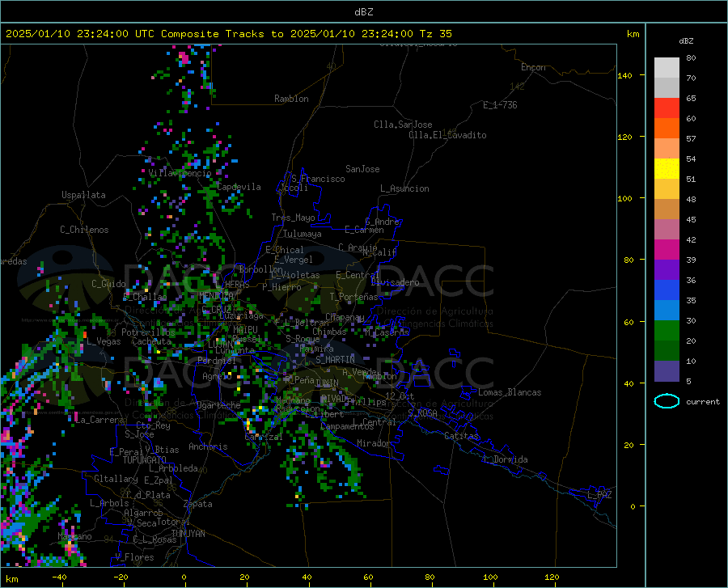The width and height of the screenshot is (728, 588).
Task: Click the magenta 39-42 dBZ legend swatch
Action: 667,250
